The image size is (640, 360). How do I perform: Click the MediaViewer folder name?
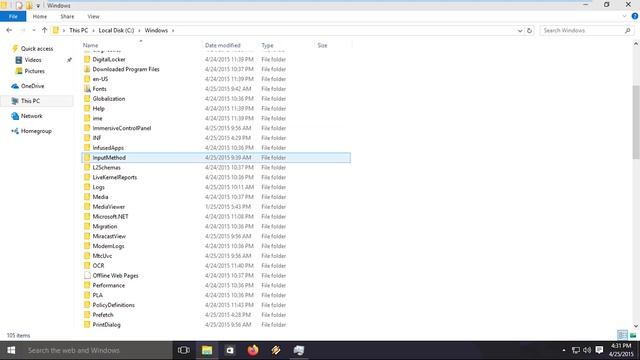coord(109,207)
